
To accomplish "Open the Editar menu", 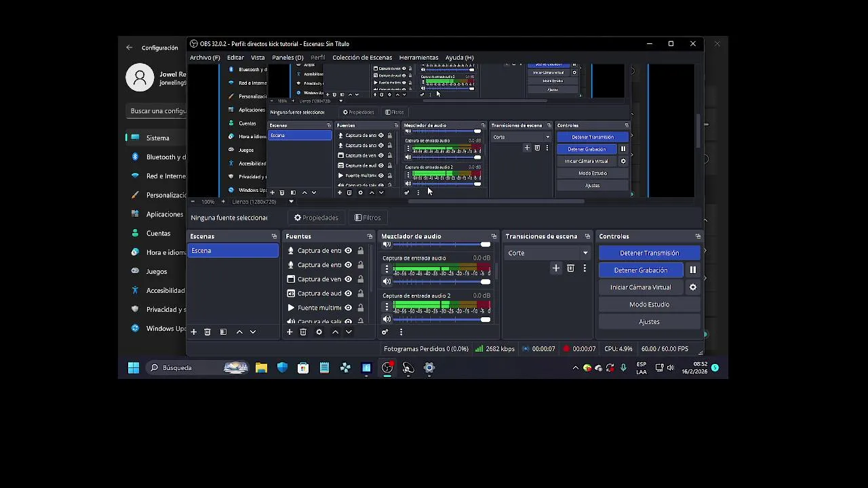I will click(235, 58).
